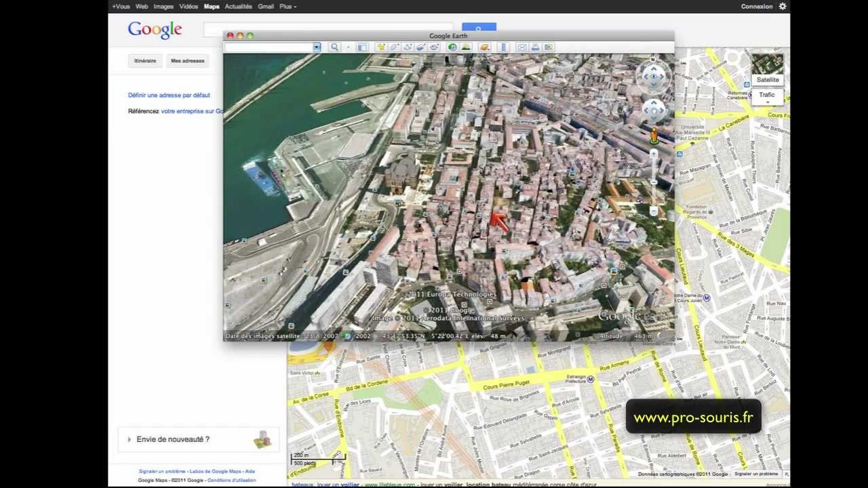
Task: Click the 2002 historical imagery icon in status bar
Action: (x=347, y=336)
